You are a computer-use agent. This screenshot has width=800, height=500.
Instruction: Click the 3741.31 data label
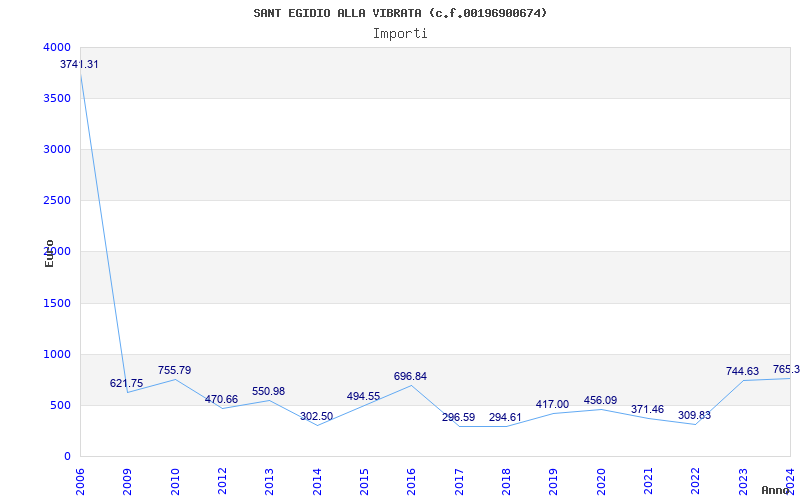[79, 64]
